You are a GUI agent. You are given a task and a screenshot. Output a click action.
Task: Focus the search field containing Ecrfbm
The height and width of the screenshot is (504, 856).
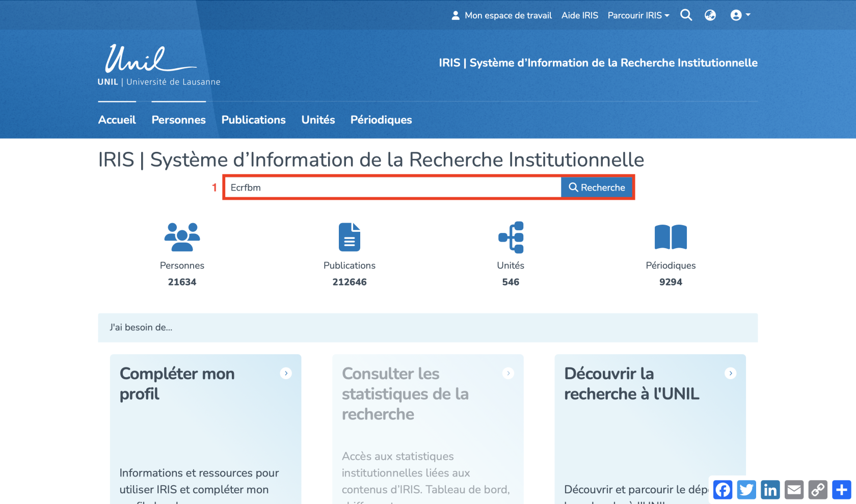pos(392,188)
